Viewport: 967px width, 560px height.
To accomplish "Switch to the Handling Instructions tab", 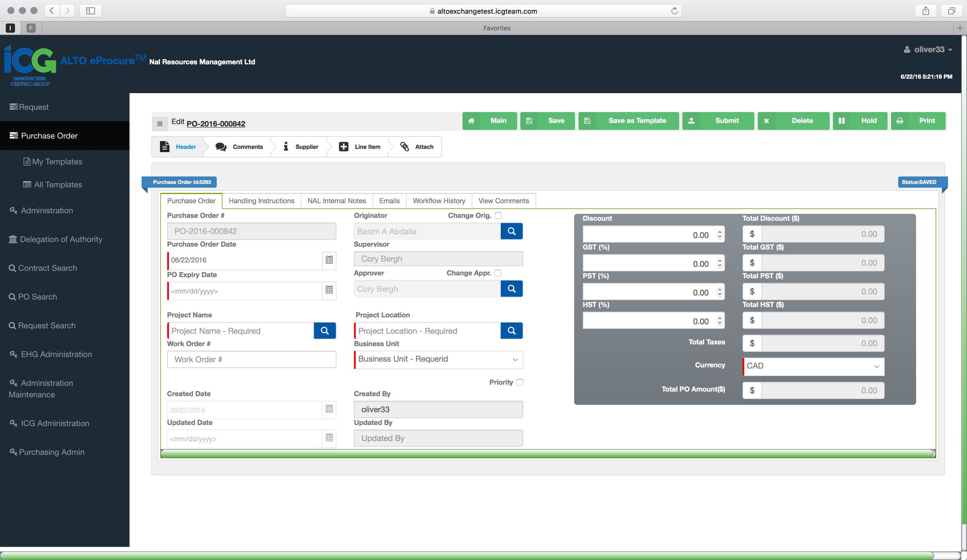I will click(x=261, y=200).
